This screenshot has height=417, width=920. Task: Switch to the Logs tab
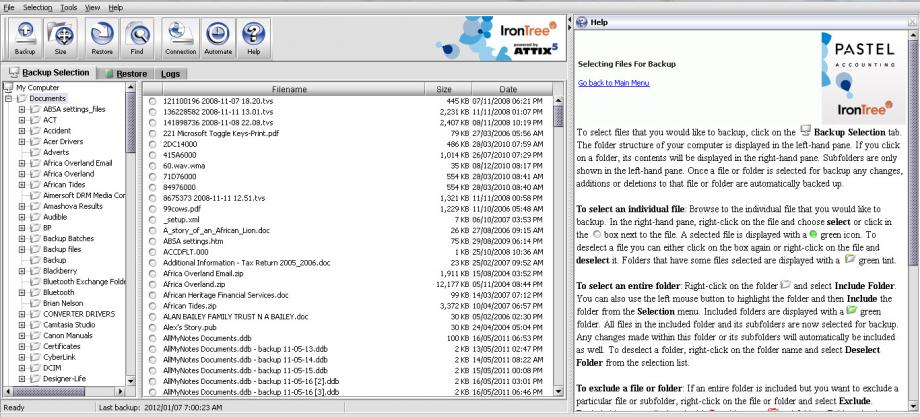pyautogui.click(x=170, y=74)
